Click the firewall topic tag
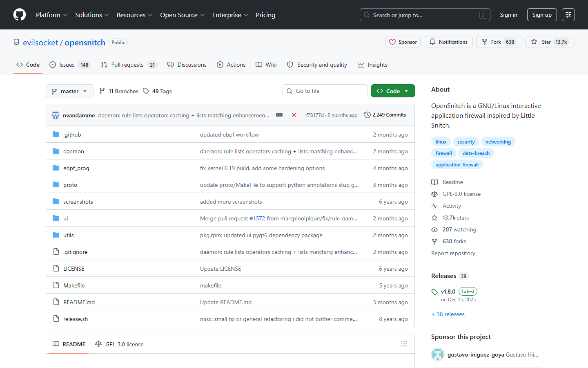Viewport: 588px width, 368px height. click(444, 153)
